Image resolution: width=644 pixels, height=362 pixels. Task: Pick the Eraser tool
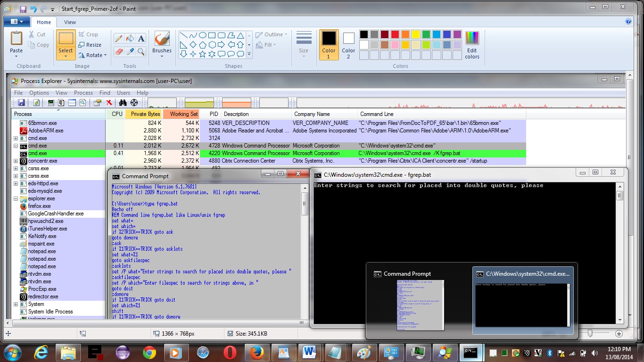[119, 51]
